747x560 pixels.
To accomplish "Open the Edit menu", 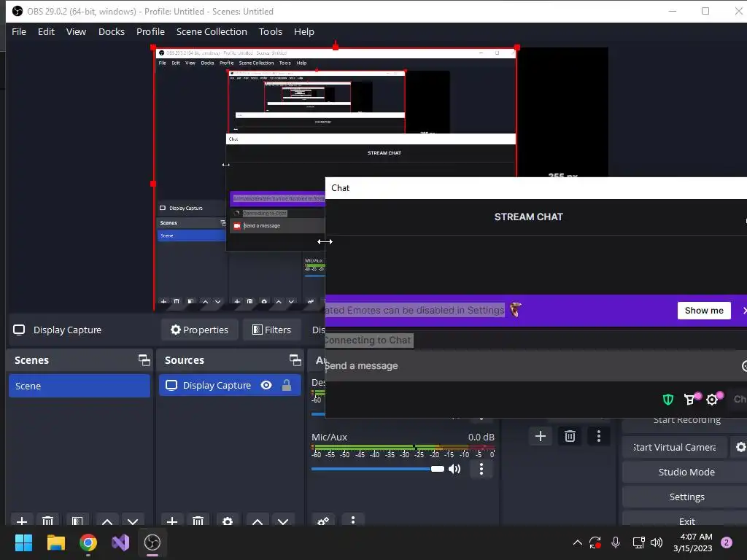I will pos(46,31).
